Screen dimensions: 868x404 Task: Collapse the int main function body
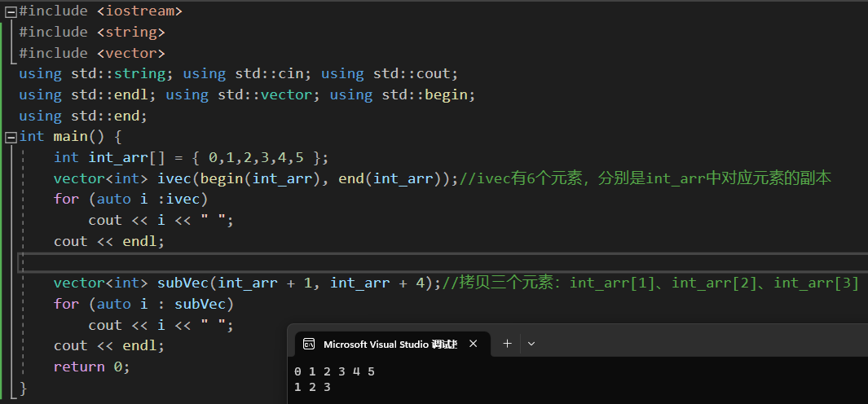coord(11,137)
